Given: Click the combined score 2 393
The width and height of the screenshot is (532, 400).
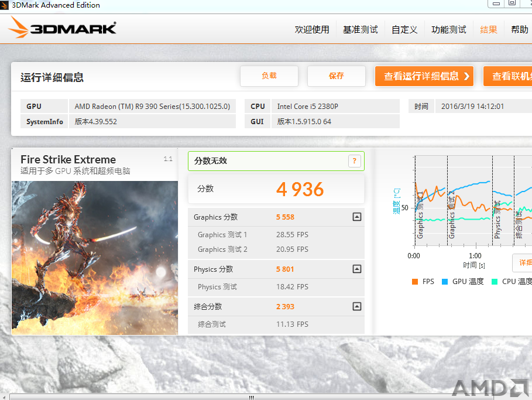Looking at the screenshot, I should pos(285,307).
